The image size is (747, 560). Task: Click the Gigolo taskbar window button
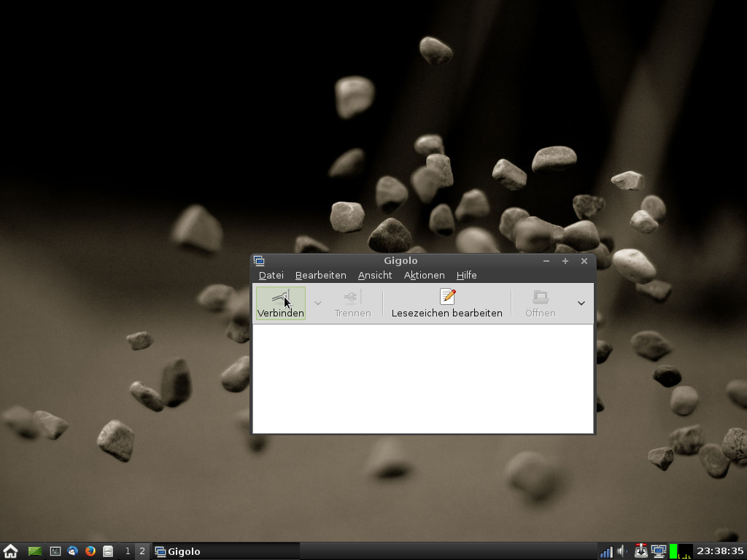click(227, 551)
